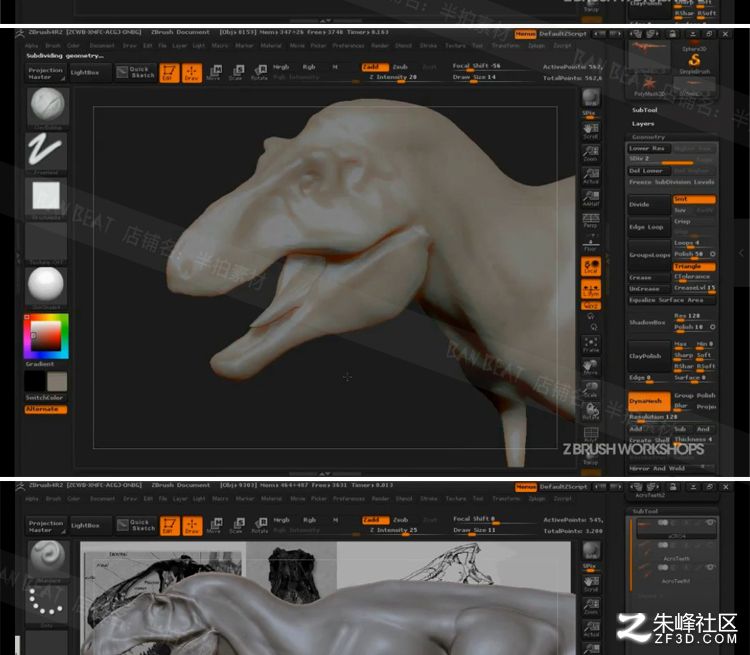
Task: Select Edit mode in bottom ZBrush window
Action: (169, 526)
